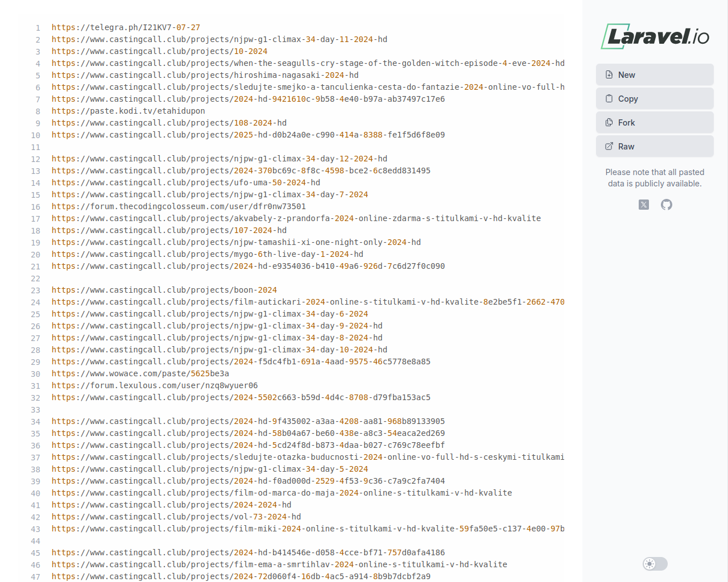Click the telegra.ph URL on line 1

pos(126,27)
